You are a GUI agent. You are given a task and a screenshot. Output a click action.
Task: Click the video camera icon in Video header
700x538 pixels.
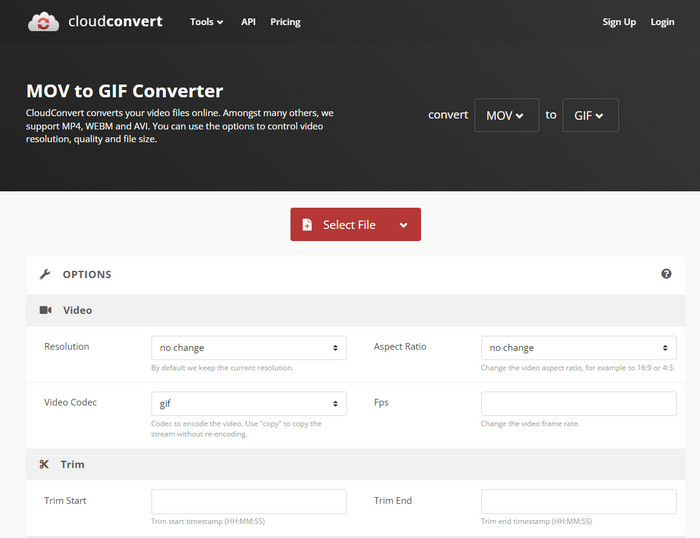coord(46,310)
